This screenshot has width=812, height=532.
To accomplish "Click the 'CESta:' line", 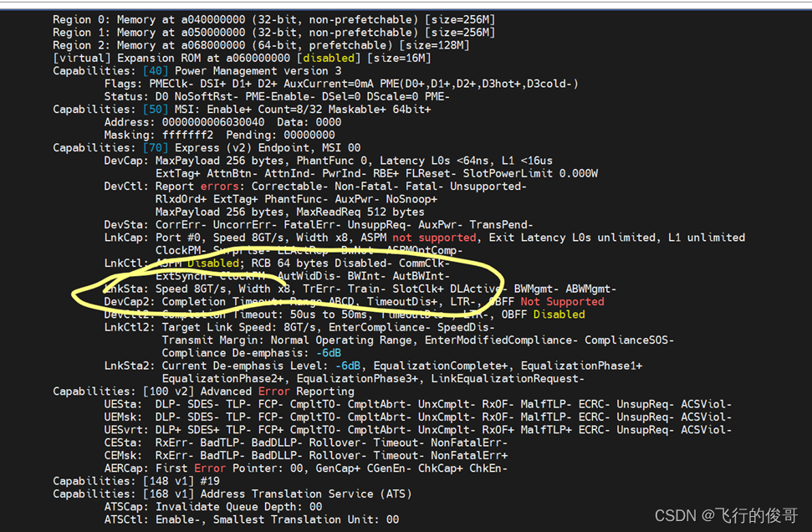I will (x=306, y=442).
